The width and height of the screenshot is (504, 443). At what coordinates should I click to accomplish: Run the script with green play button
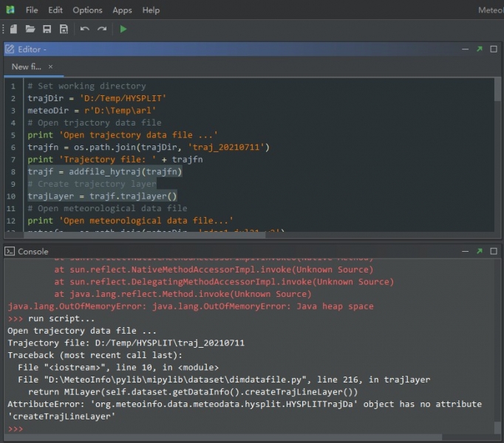click(x=123, y=29)
